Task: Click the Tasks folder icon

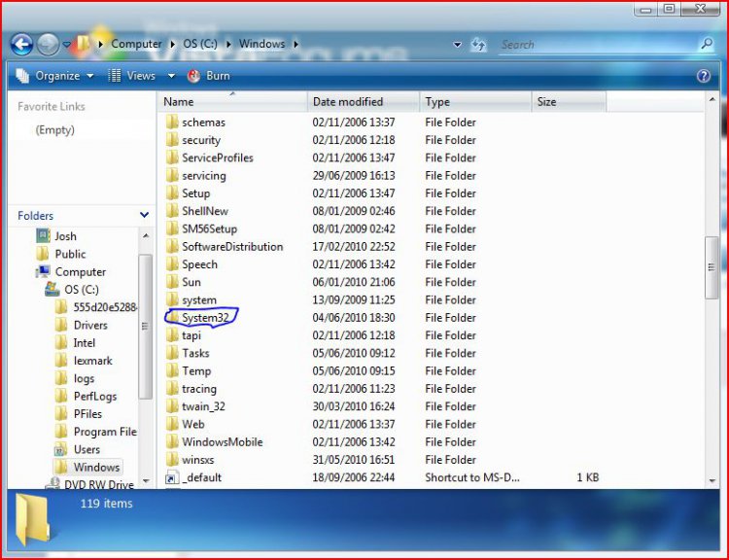Action: click(172, 353)
